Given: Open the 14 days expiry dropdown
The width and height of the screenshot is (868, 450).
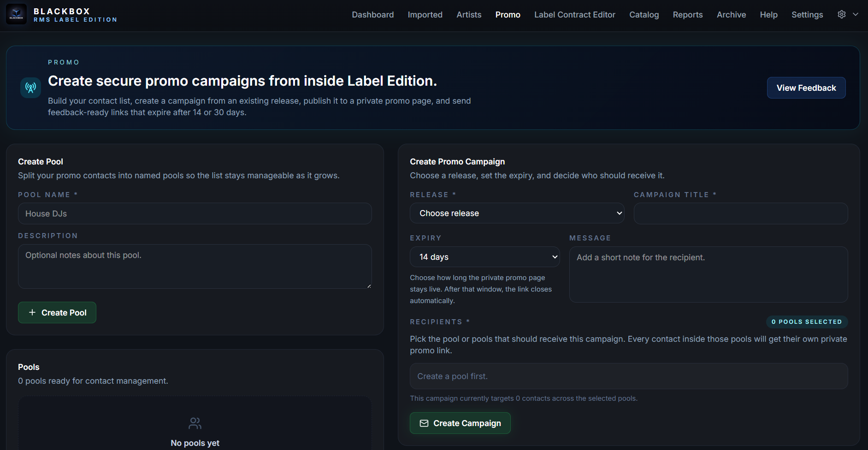Looking at the screenshot, I should (484, 257).
